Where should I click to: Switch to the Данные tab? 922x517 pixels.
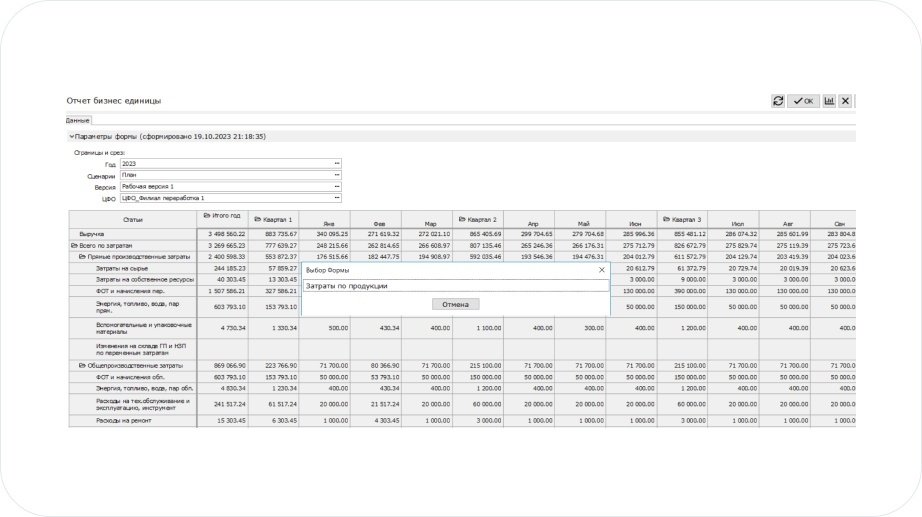(x=78, y=120)
